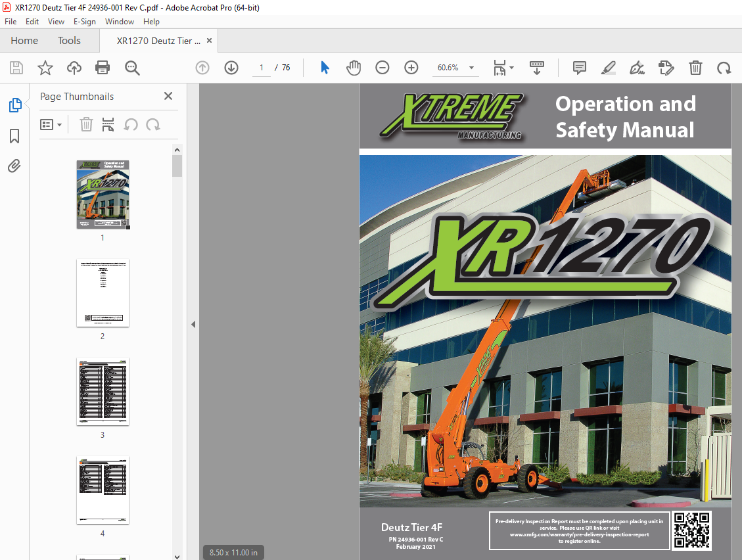Rotate page clockwise in main toolbar
Image resolution: width=742 pixels, height=560 pixels.
pyautogui.click(x=724, y=68)
